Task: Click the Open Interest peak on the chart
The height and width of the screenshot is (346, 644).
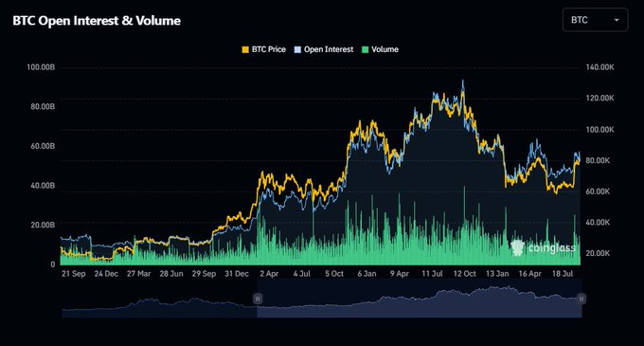Action: click(x=463, y=82)
